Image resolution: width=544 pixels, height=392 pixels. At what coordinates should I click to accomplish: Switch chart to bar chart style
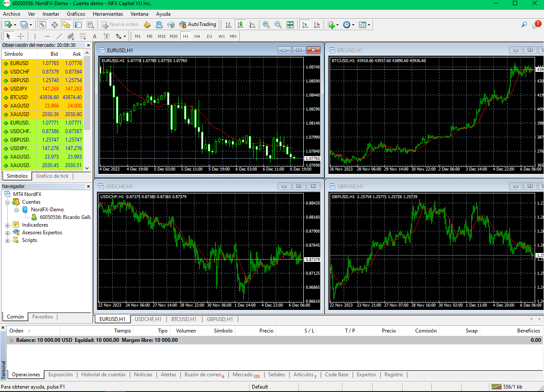[228, 25]
